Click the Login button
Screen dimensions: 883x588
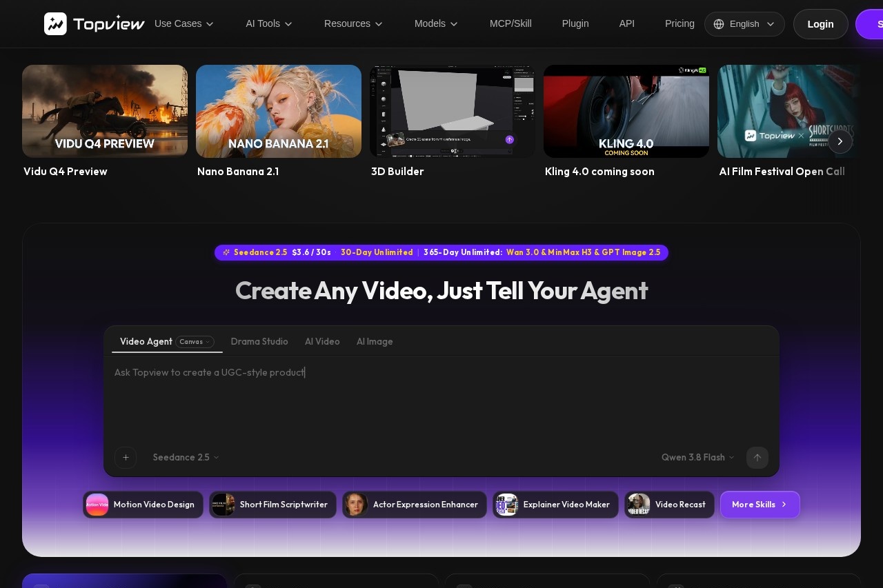(x=821, y=24)
